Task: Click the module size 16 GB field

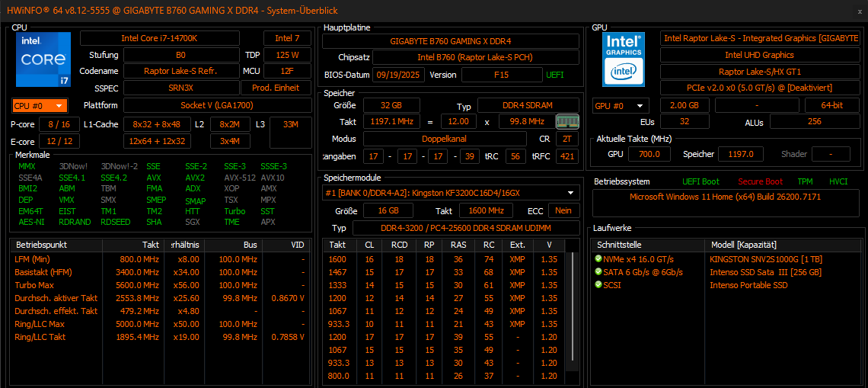Action: pyautogui.click(x=388, y=210)
